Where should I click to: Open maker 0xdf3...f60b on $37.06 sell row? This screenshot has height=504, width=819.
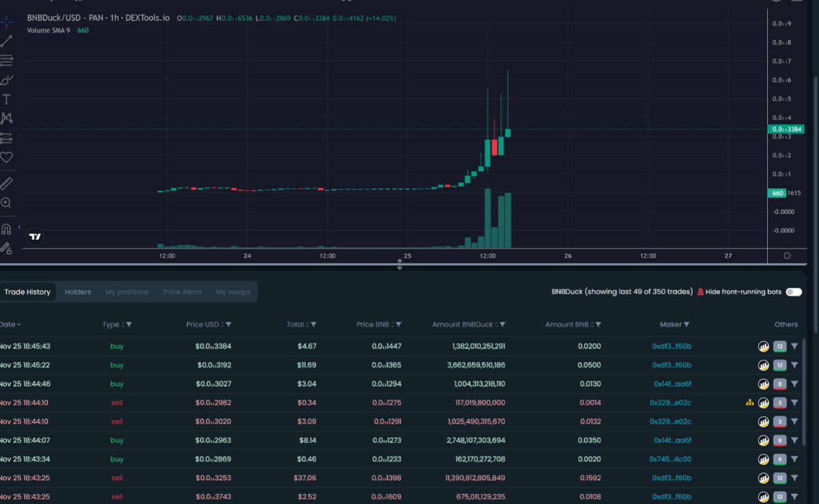[672, 477]
